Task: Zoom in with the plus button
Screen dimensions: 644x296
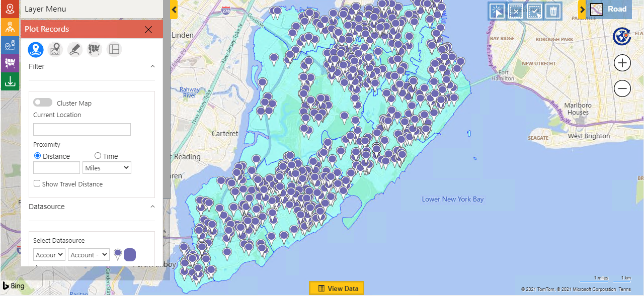Action: (x=622, y=63)
